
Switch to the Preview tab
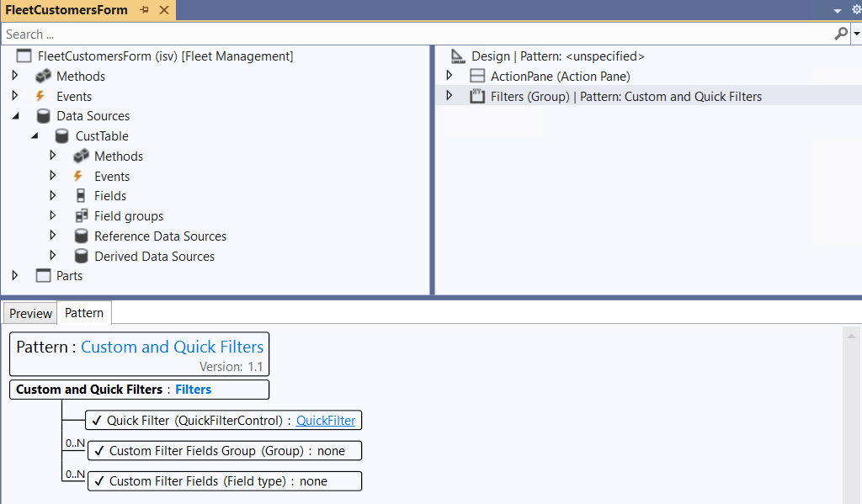click(30, 313)
